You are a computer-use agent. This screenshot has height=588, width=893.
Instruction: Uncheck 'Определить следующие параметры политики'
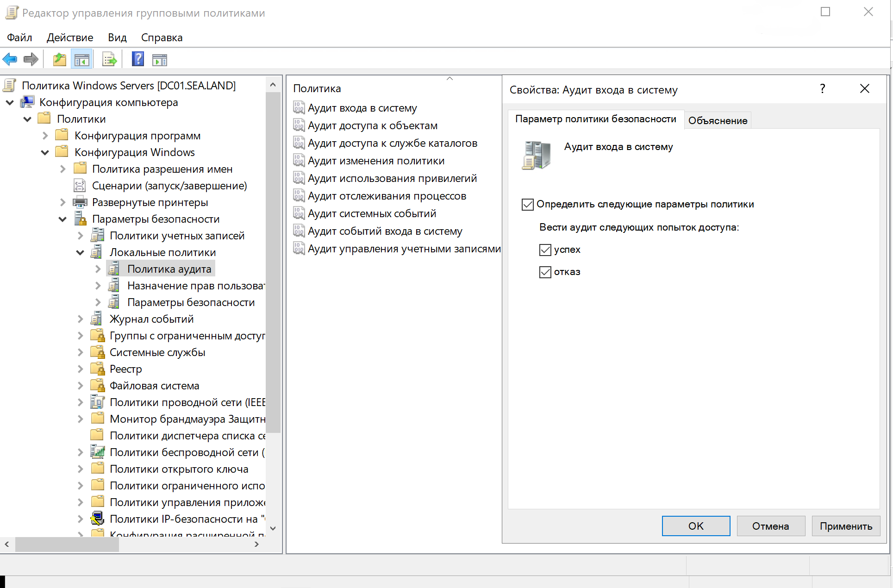coord(527,204)
